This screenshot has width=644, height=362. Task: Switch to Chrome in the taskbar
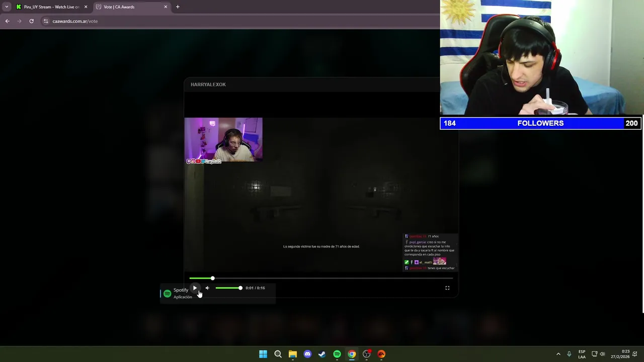point(352,354)
